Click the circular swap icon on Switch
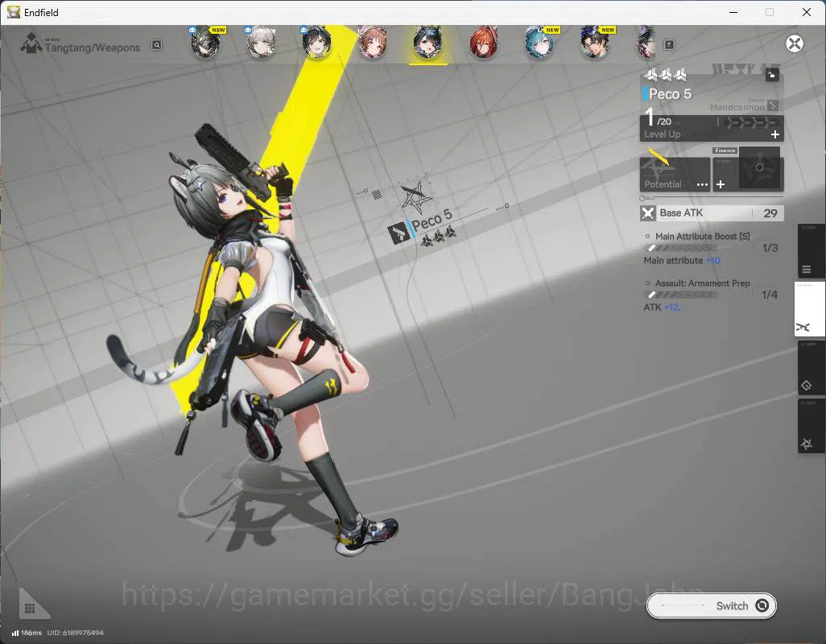The height and width of the screenshot is (644, 826). [x=762, y=605]
